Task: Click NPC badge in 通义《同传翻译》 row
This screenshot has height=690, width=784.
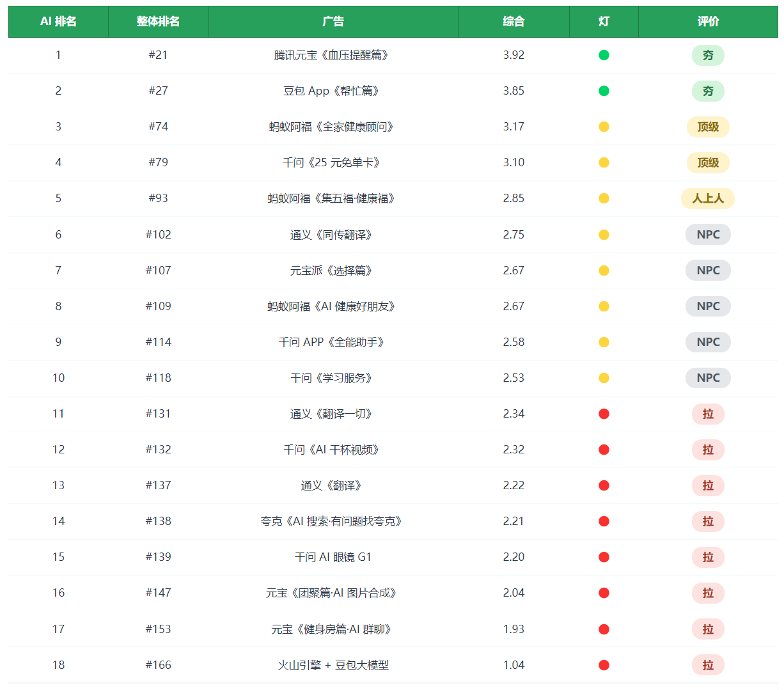Action: (708, 235)
